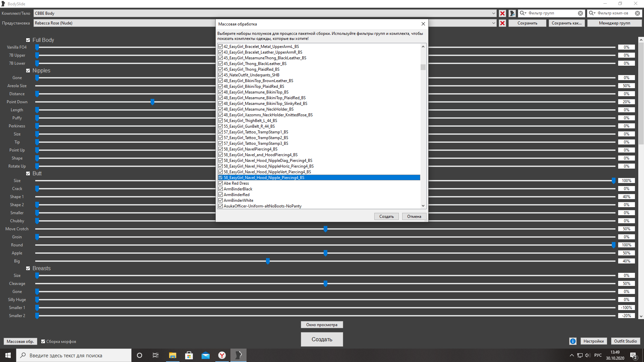Toggle the Nipples category checkbox
Image resolution: width=644 pixels, height=362 pixels.
[28, 71]
